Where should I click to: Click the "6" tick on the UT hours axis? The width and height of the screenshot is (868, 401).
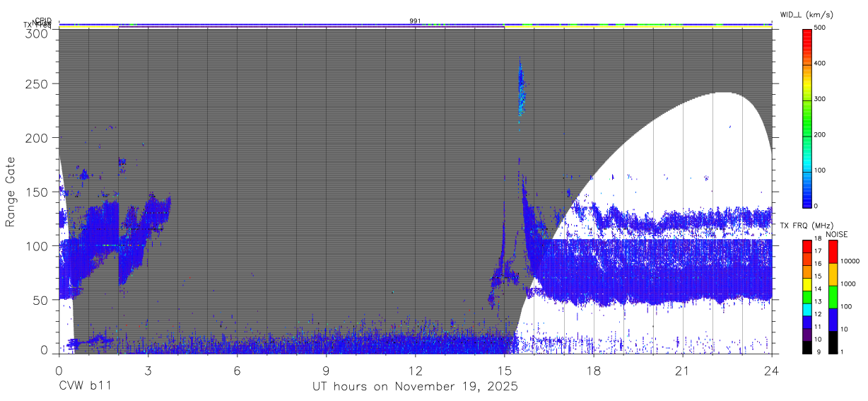tap(237, 370)
